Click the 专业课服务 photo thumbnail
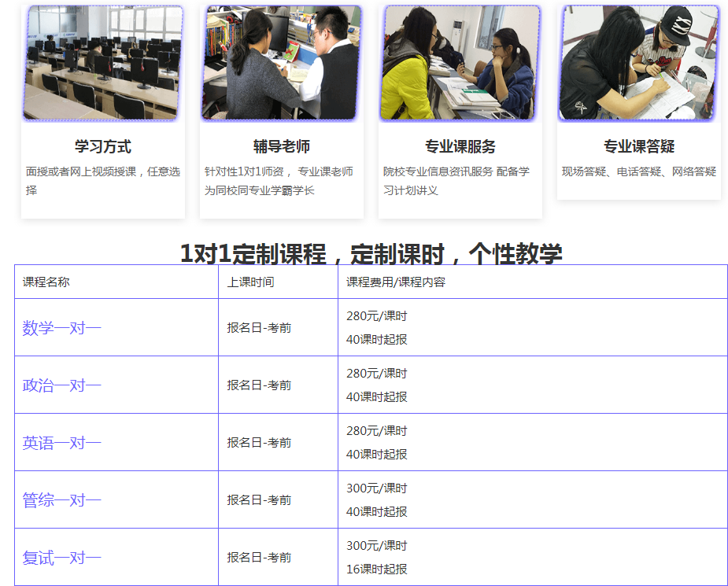Screen dimensions: 728x586 [460, 63]
